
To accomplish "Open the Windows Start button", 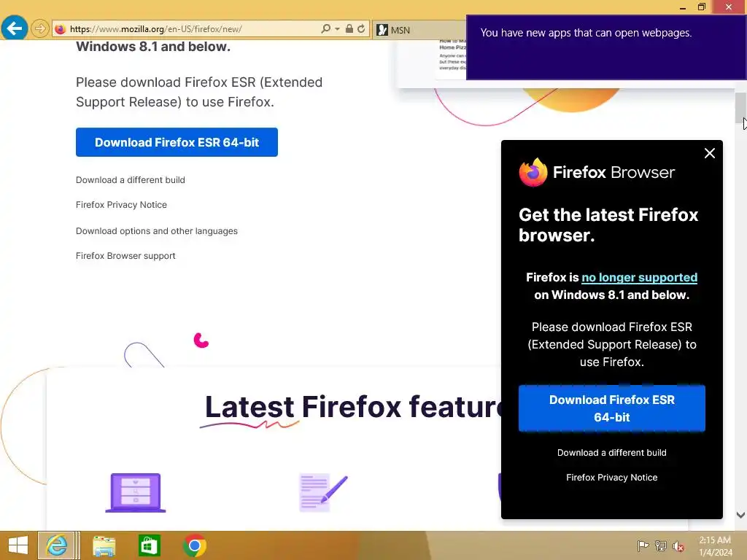I will [18, 545].
